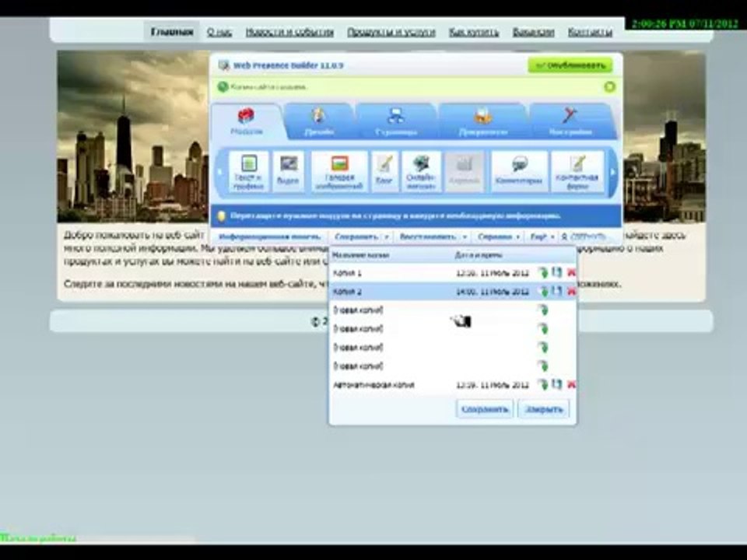The height and width of the screenshot is (560, 747).
Task: Click the city skyline banner image
Action: coord(133,136)
